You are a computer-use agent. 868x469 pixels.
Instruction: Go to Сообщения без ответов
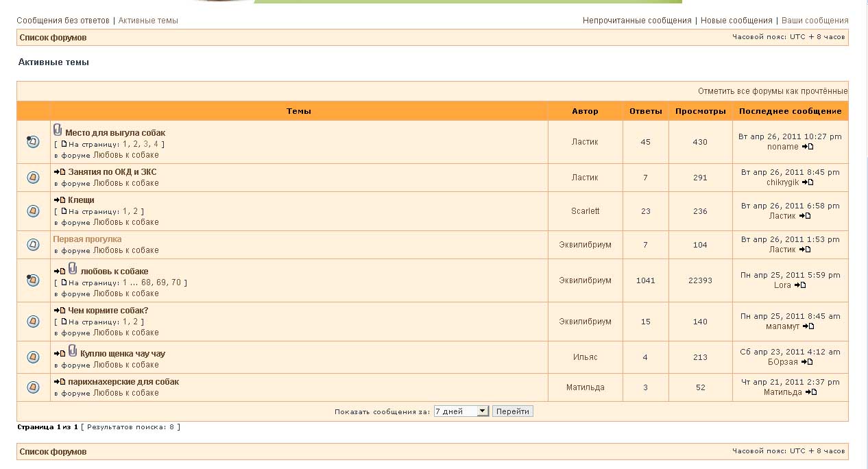(x=63, y=21)
